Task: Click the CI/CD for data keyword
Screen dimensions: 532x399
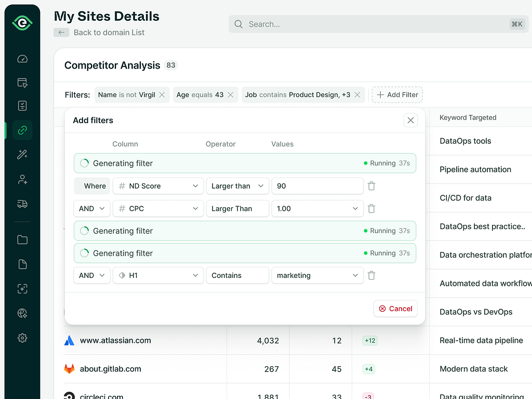Action: [465, 198]
